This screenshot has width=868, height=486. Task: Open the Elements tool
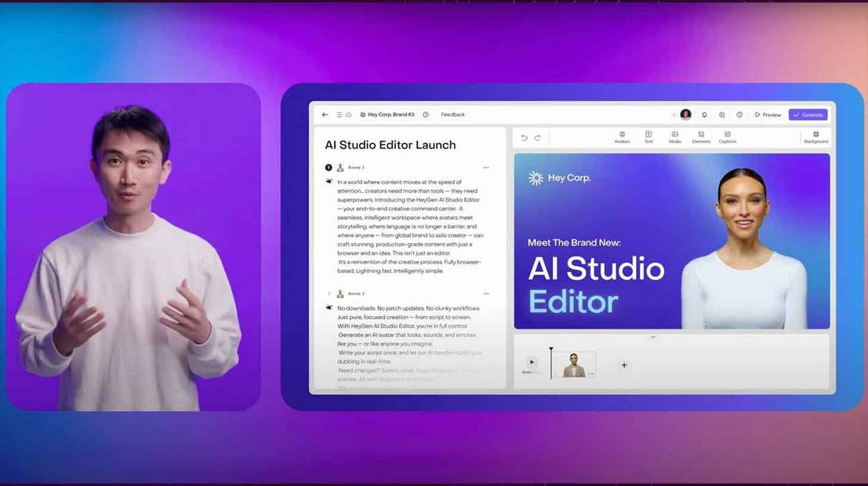701,138
